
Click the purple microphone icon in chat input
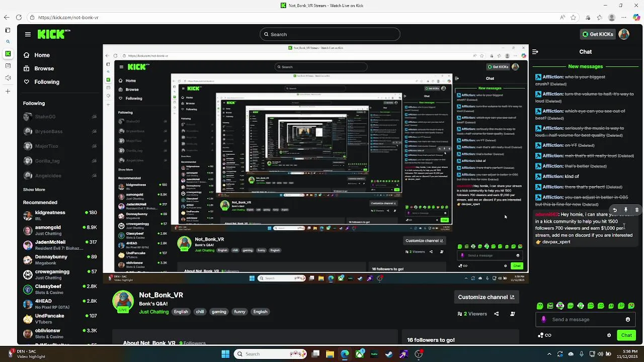click(x=543, y=319)
